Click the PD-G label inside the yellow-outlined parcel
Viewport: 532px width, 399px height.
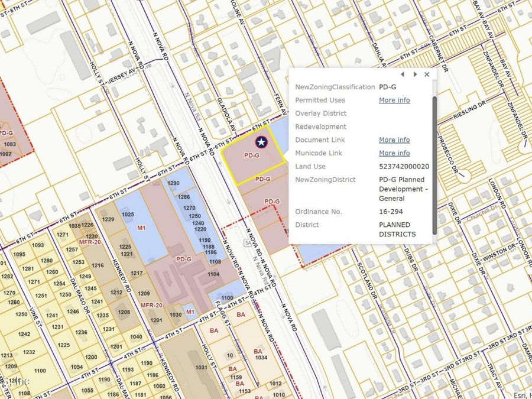pos(252,155)
